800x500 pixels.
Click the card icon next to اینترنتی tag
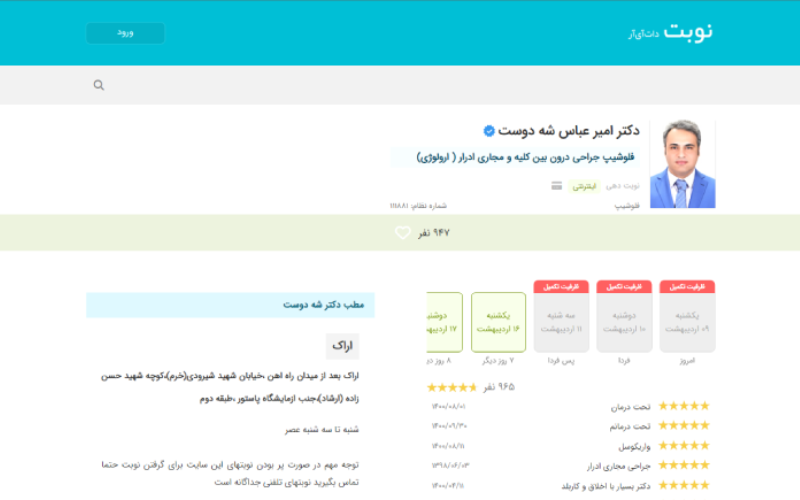tap(557, 186)
